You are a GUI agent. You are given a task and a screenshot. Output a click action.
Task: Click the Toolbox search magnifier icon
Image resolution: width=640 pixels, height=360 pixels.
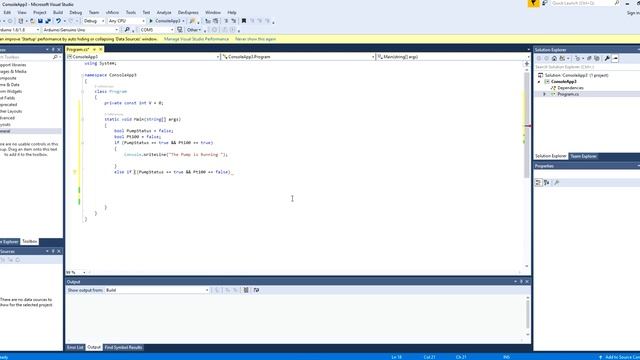(55, 57)
